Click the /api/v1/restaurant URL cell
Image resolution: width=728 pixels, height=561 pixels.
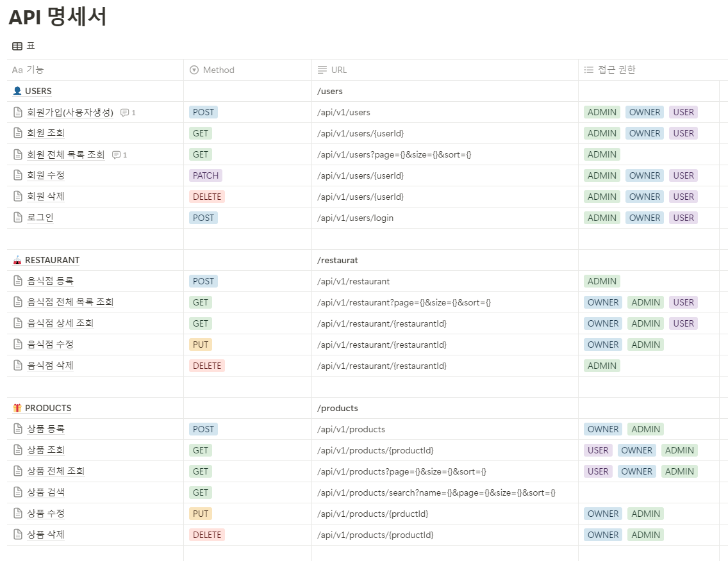445,281
